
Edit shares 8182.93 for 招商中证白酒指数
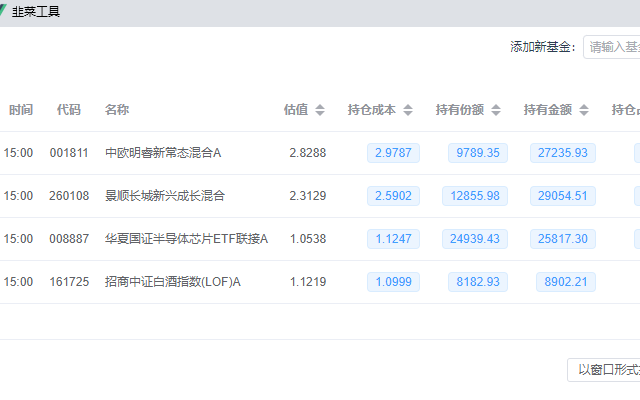478,282
